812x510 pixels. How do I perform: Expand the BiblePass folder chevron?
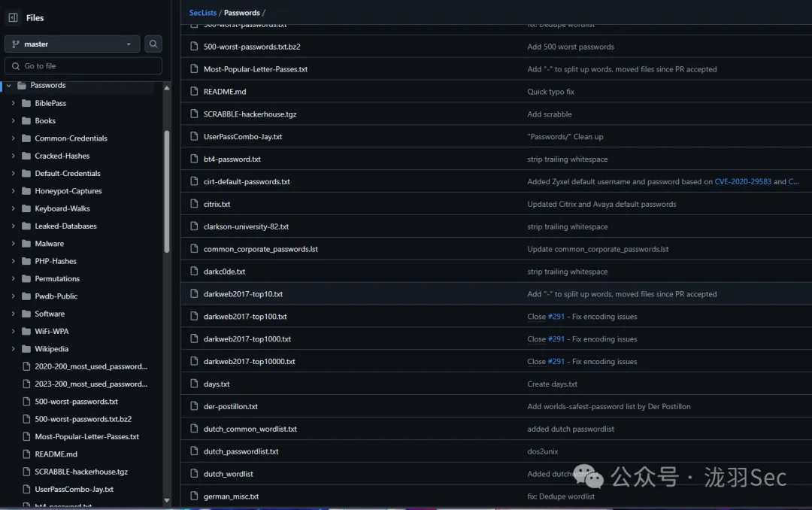click(13, 103)
